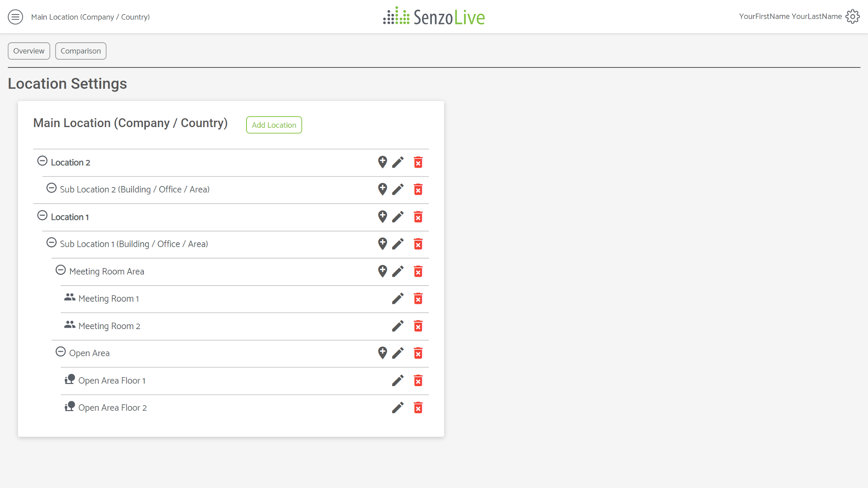
Task: Switch to the Overview tab
Action: point(29,51)
